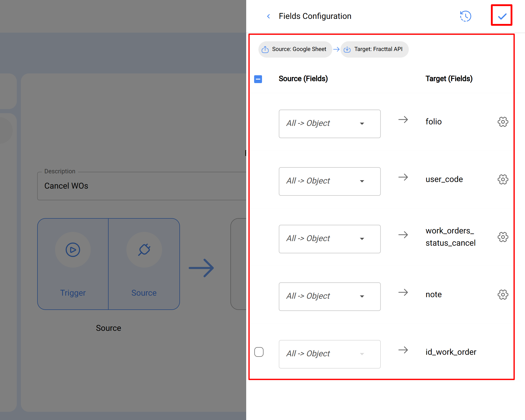
Task: Open settings gear for user_code field
Action: (503, 179)
